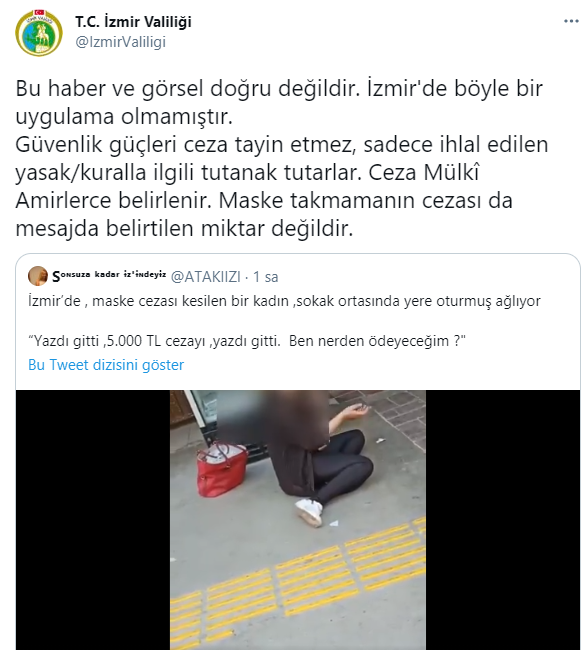The height and width of the screenshot is (650, 582).
Task: Open the T.C. İzmir Valiliği display name
Action: pyautogui.click(x=133, y=22)
